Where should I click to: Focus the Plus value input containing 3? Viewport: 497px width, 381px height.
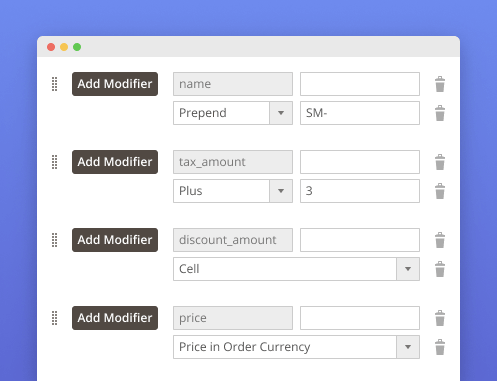click(360, 191)
